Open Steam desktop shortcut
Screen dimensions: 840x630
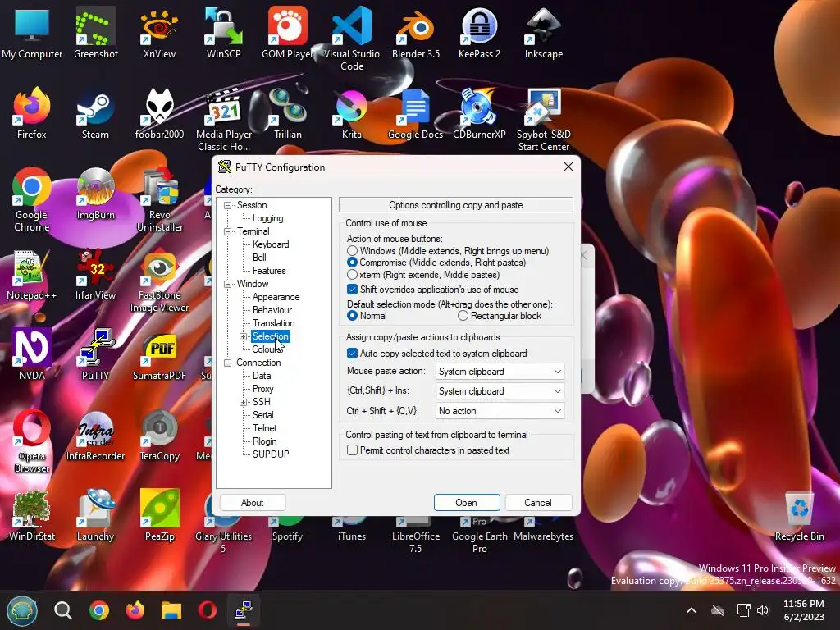pos(95,113)
